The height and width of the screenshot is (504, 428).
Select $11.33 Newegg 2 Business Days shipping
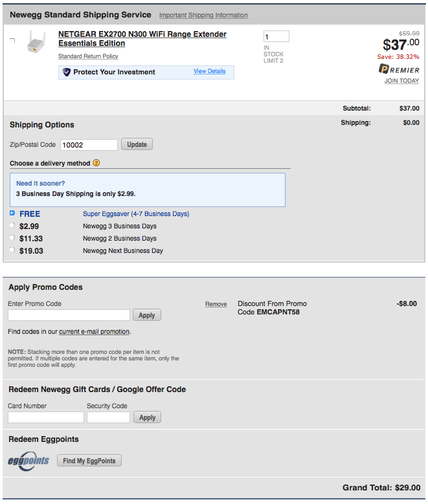pyautogui.click(x=12, y=237)
